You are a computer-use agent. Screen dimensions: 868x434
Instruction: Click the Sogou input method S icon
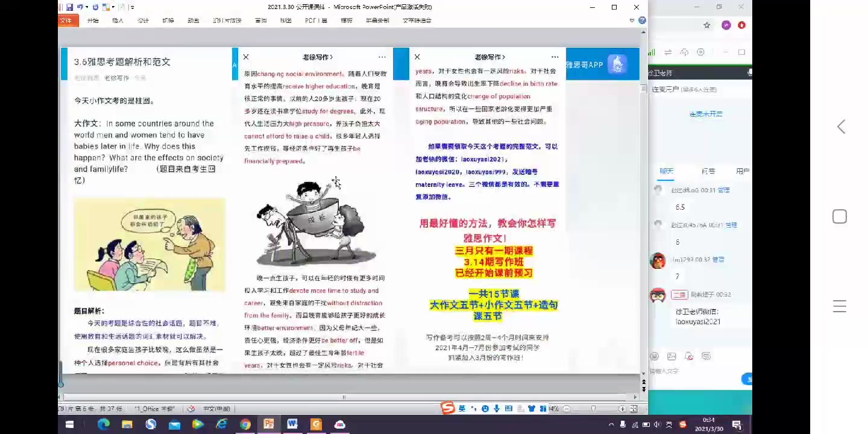pos(448,408)
